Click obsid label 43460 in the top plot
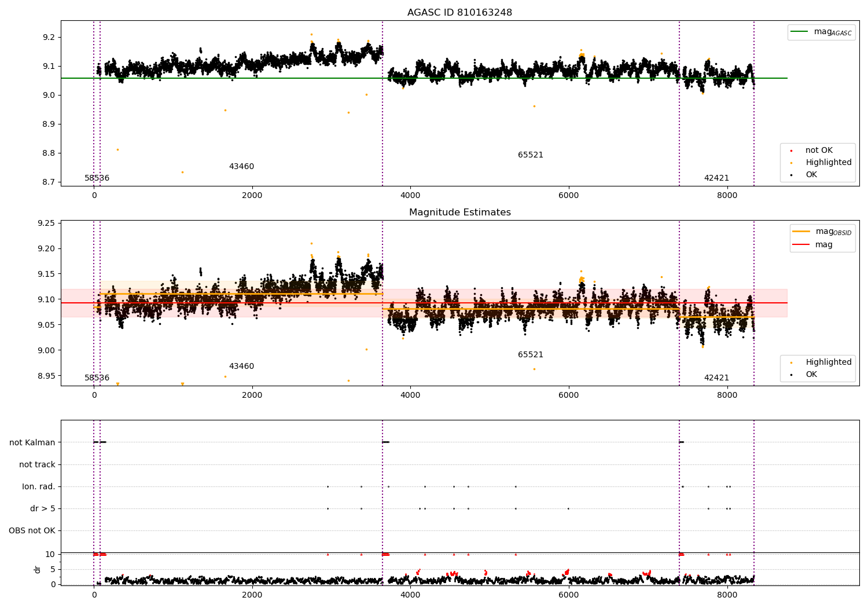 tap(241, 167)
